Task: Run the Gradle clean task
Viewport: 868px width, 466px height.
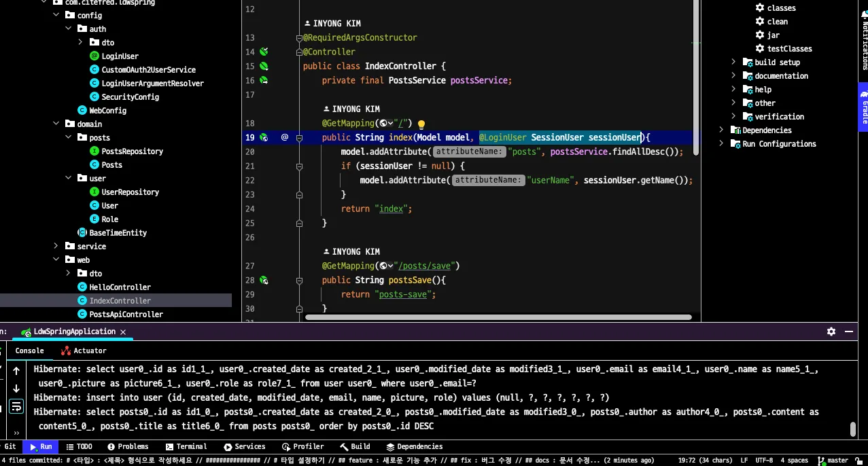Action: 777,22
